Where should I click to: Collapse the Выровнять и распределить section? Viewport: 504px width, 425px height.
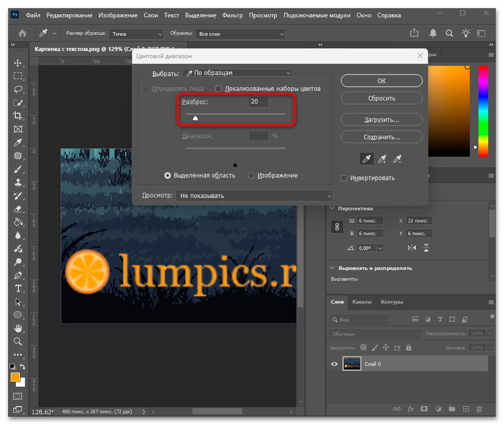click(333, 268)
